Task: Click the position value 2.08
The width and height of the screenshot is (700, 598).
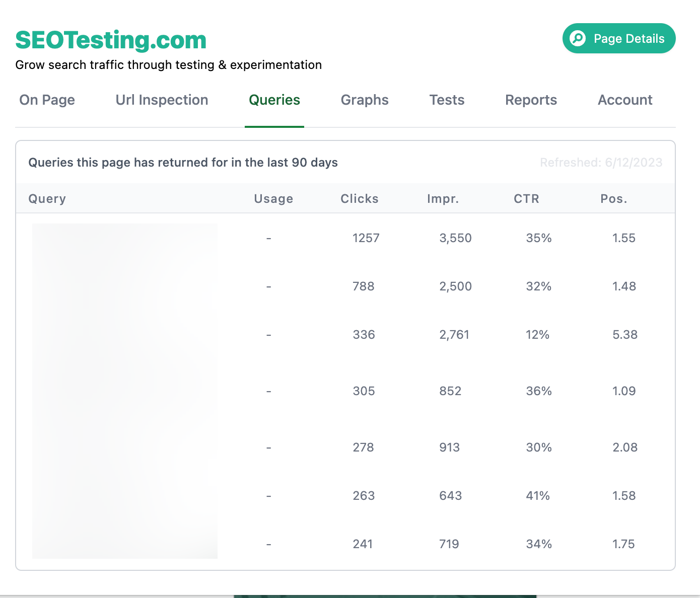Action: (x=625, y=447)
